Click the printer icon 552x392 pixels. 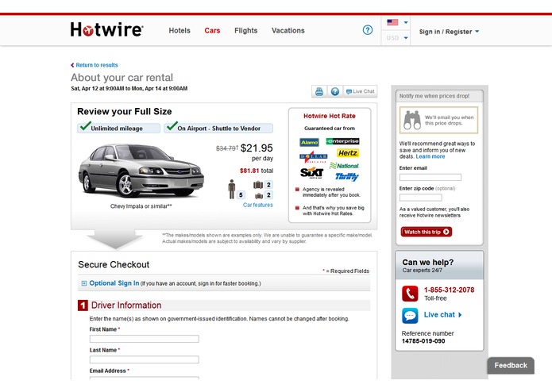(319, 91)
